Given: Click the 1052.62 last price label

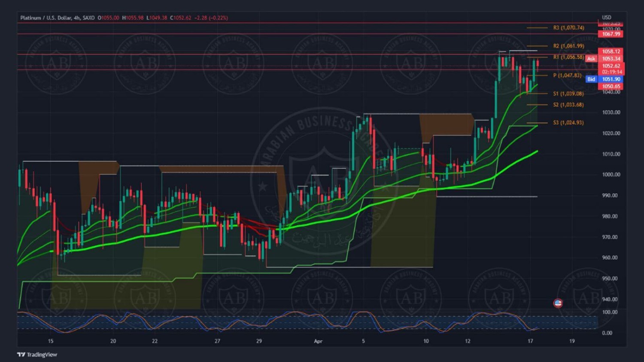Looking at the screenshot, I should pos(611,66).
